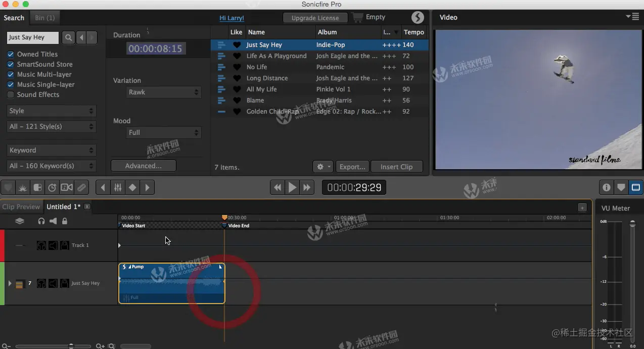Close the Untitled 1* tab
The image size is (644, 349).
coord(87,207)
